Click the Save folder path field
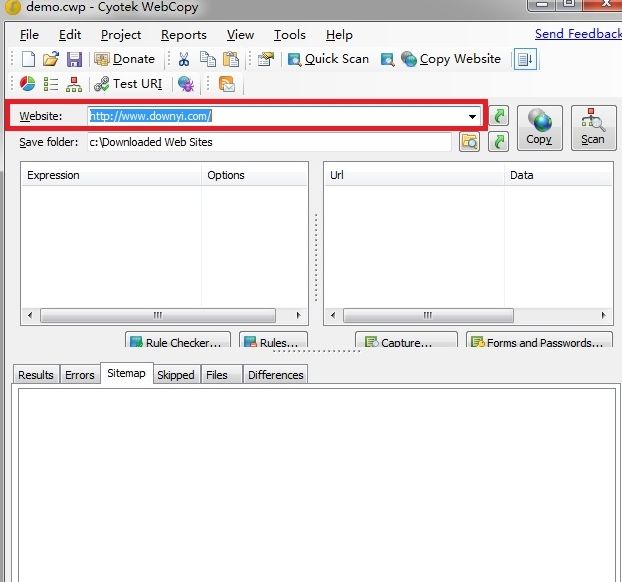This screenshot has height=582, width=622. [269, 142]
